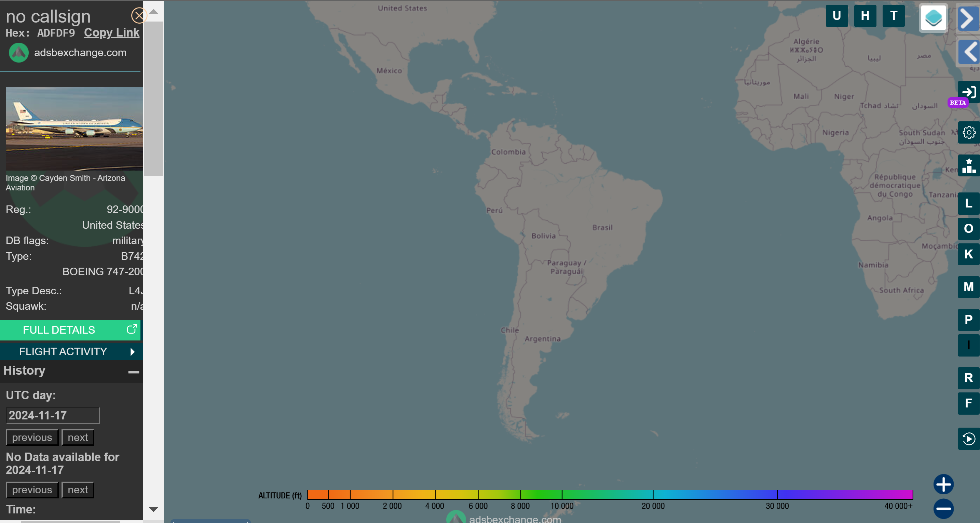
Task: Toggle the R map option button
Action: pos(969,378)
